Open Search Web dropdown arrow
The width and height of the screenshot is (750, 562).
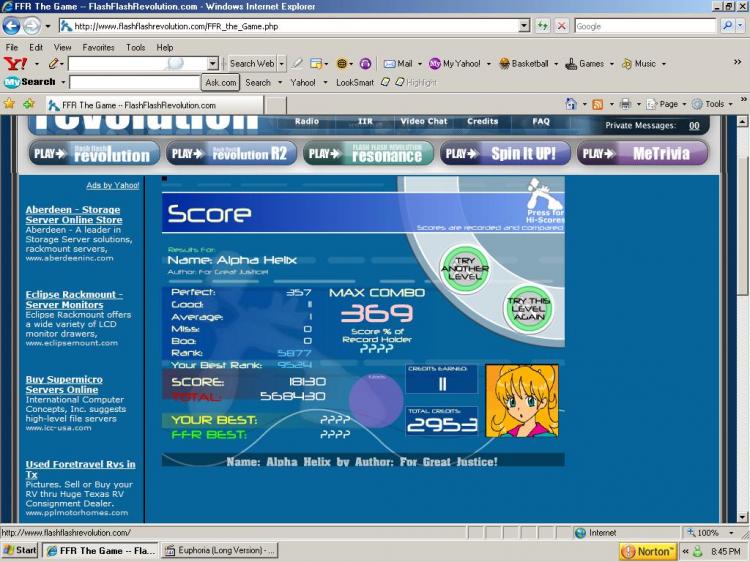pyautogui.click(x=282, y=64)
